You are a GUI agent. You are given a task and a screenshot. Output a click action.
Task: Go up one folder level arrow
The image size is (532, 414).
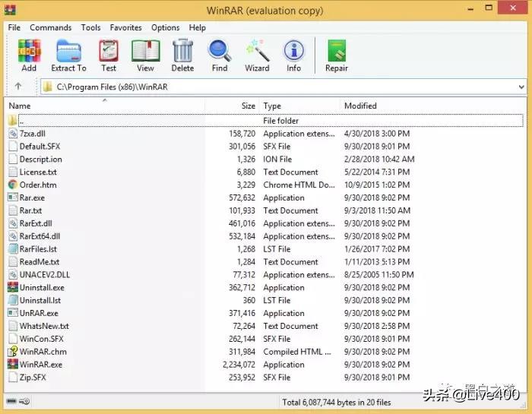[18, 87]
